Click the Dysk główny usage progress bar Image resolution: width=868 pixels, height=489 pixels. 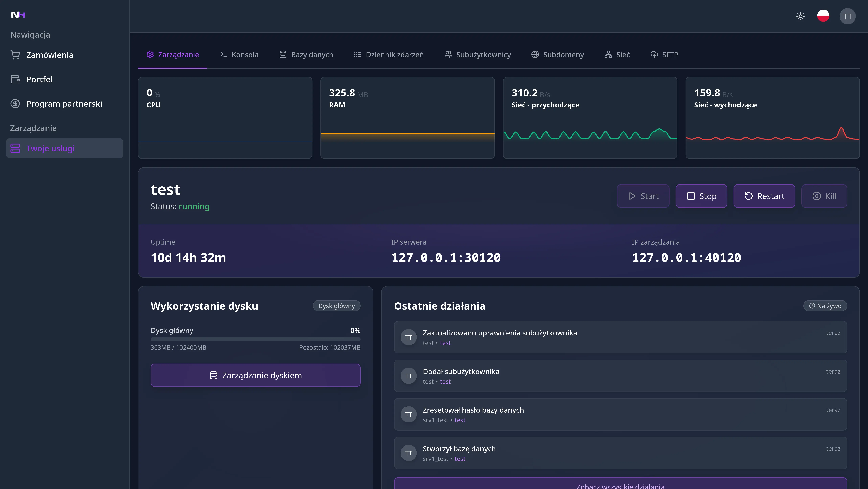[255, 339]
